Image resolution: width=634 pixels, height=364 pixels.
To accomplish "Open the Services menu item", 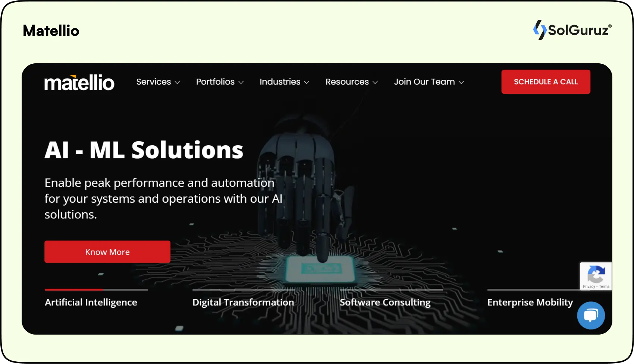I will (153, 82).
